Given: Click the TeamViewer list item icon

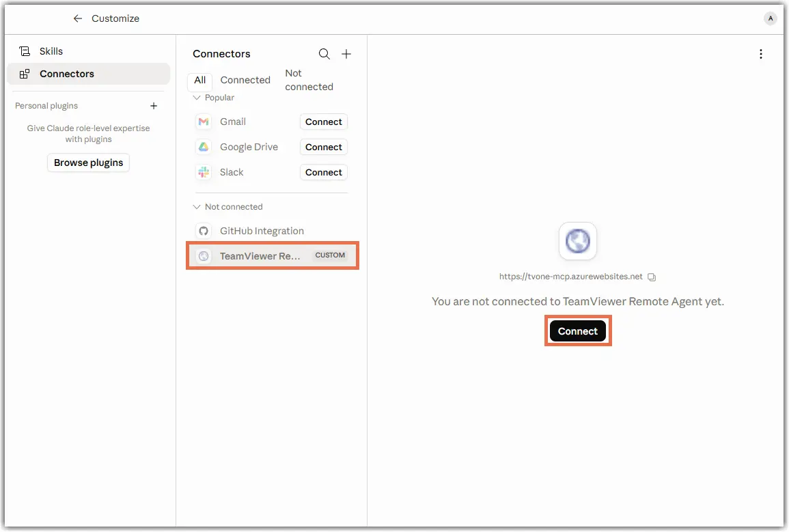Looking at the screenshot, I should tap(204, 256).
